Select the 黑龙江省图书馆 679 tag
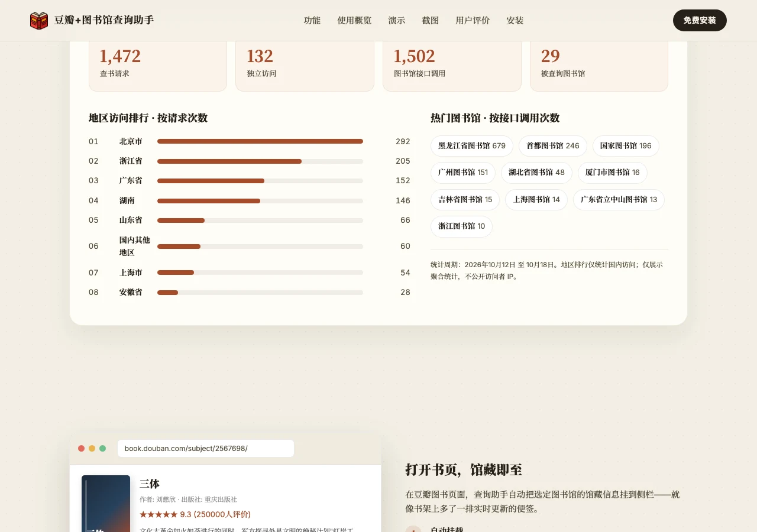Screen dimensions: 757x532 472,146
